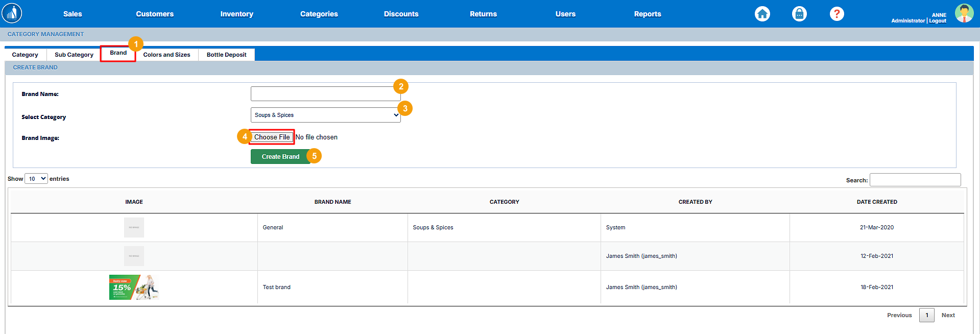
Task: Click the lock screen icon
Action: pyautogui.click(x=799, y=14)
